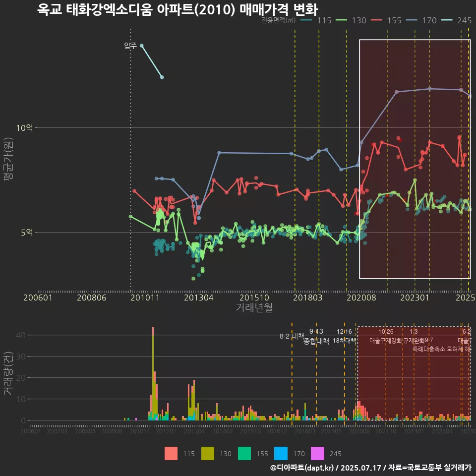476x476 pixels.
Task: Select the salmon 115 square in the bar legend
Action: tap(171, 454)
